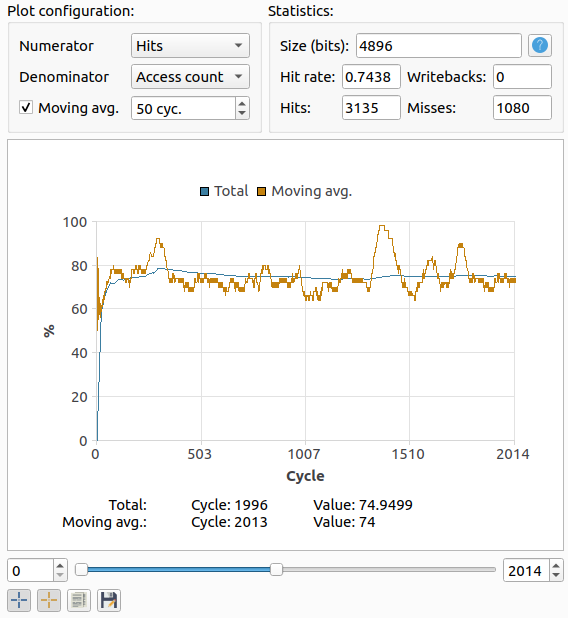Viewport: 568px width, 618px height.
Task: Click the Plot configuration heading
Action: (x=71, y=11)
